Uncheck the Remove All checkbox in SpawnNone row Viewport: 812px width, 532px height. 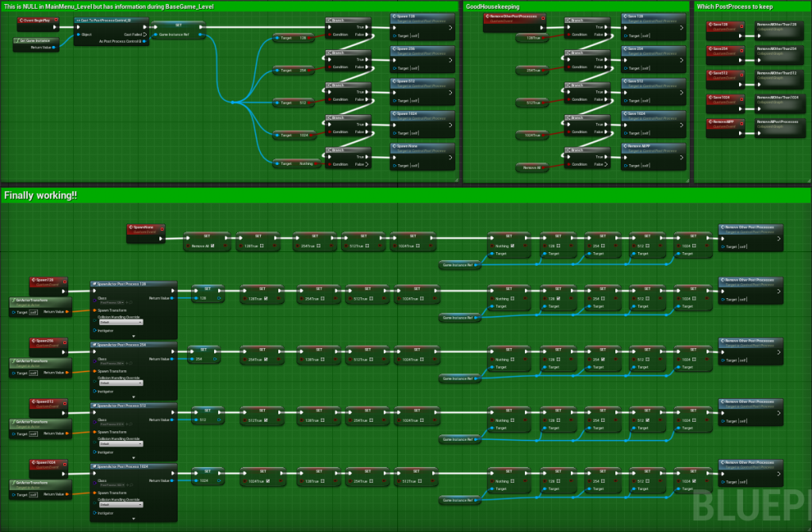213,246
